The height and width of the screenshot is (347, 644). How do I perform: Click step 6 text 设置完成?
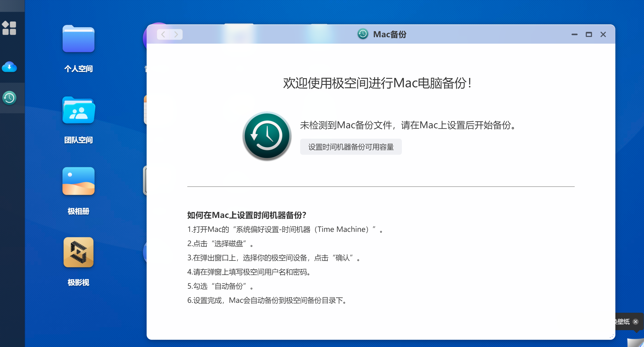pyautogui.click(x=267, y=300)
